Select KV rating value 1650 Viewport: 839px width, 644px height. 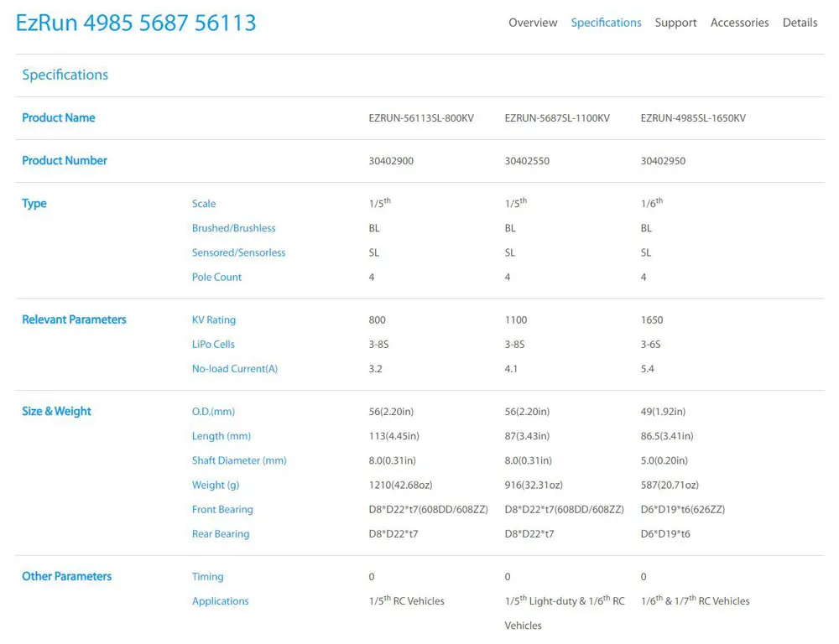coord(651,319)
